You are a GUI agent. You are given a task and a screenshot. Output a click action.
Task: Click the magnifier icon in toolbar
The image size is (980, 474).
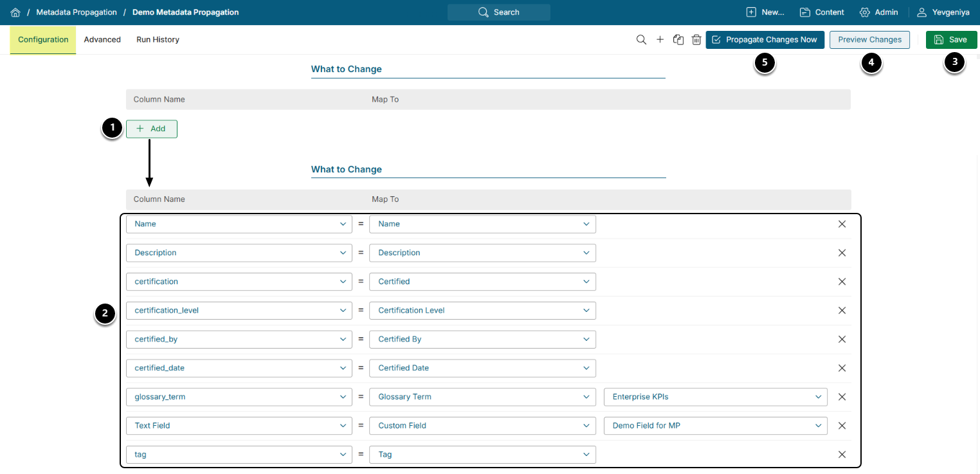click(x=641, y=40)
